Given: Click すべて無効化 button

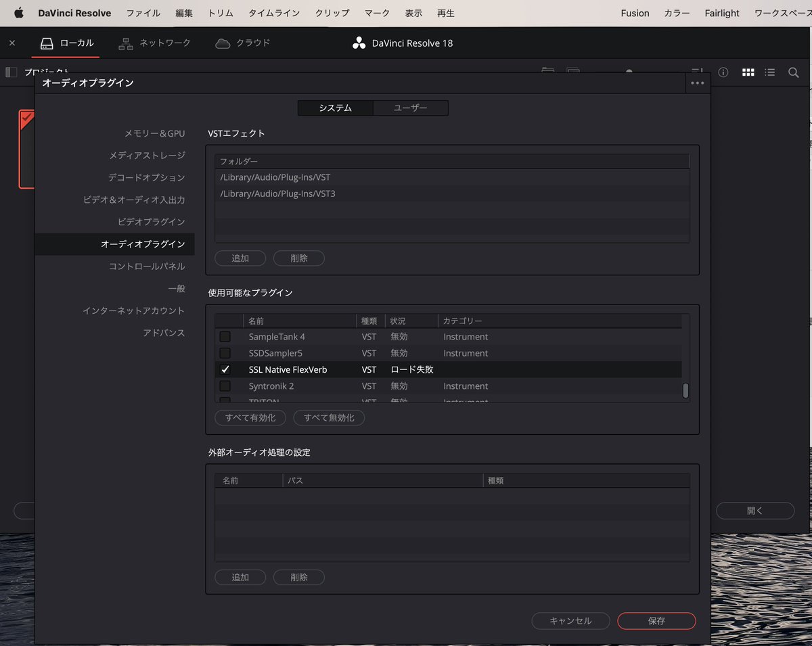Looking at the screenshot, I should tap(329, 418).
